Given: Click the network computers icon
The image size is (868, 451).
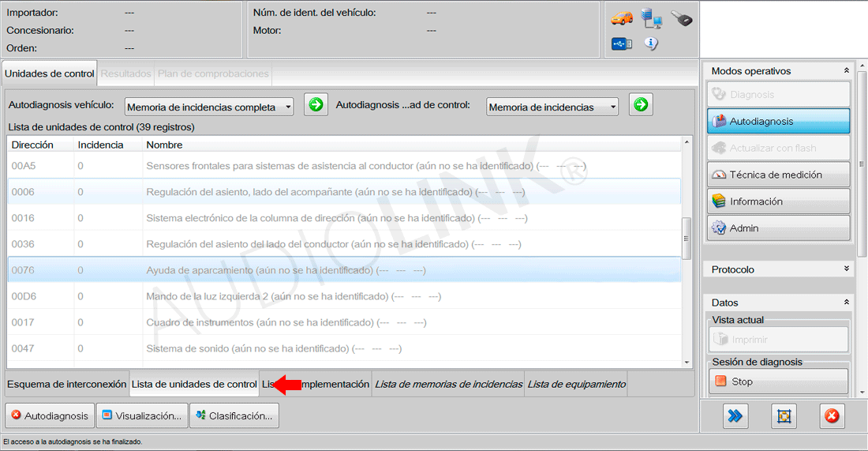Looking at the screenshot, I should 651,18.
